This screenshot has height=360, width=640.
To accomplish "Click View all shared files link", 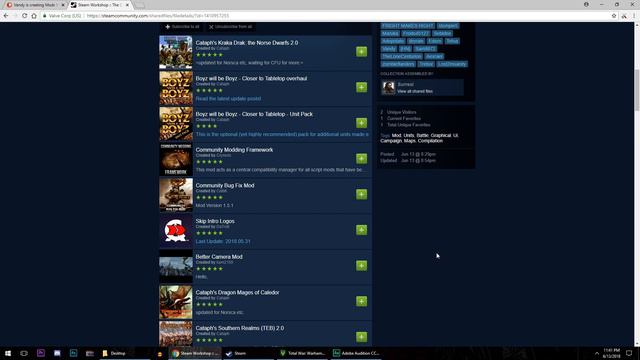I will (x=415, y=91).
